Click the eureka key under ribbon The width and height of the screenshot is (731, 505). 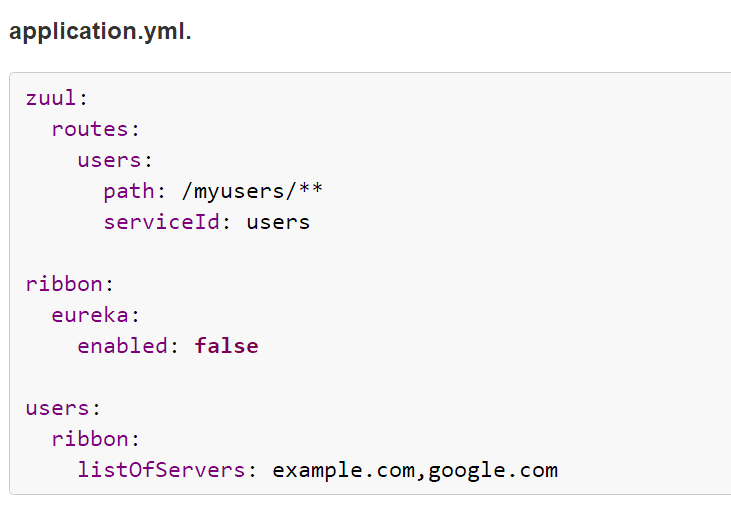(90, 315)
